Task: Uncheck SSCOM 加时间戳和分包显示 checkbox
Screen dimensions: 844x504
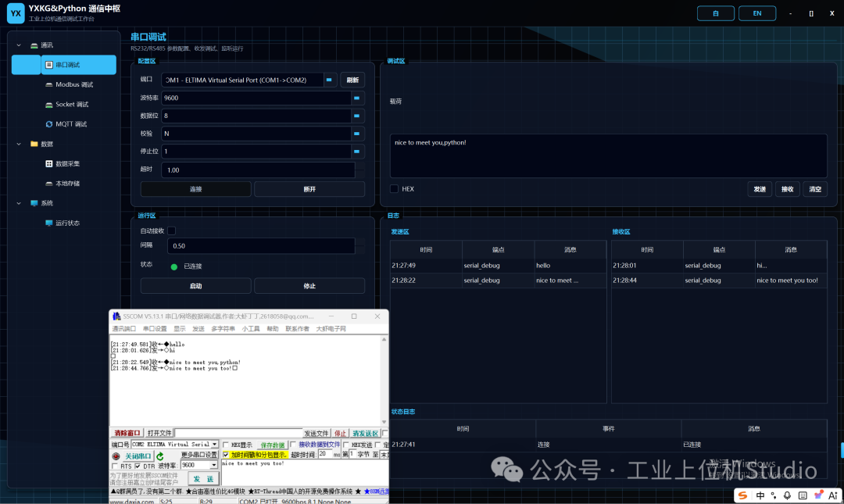Action: [x=226, y=455]
